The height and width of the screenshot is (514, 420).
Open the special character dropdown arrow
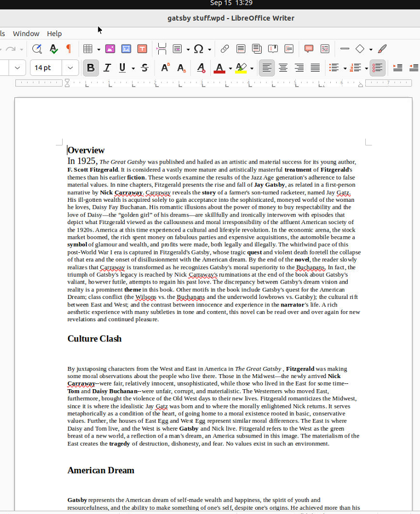209,49
